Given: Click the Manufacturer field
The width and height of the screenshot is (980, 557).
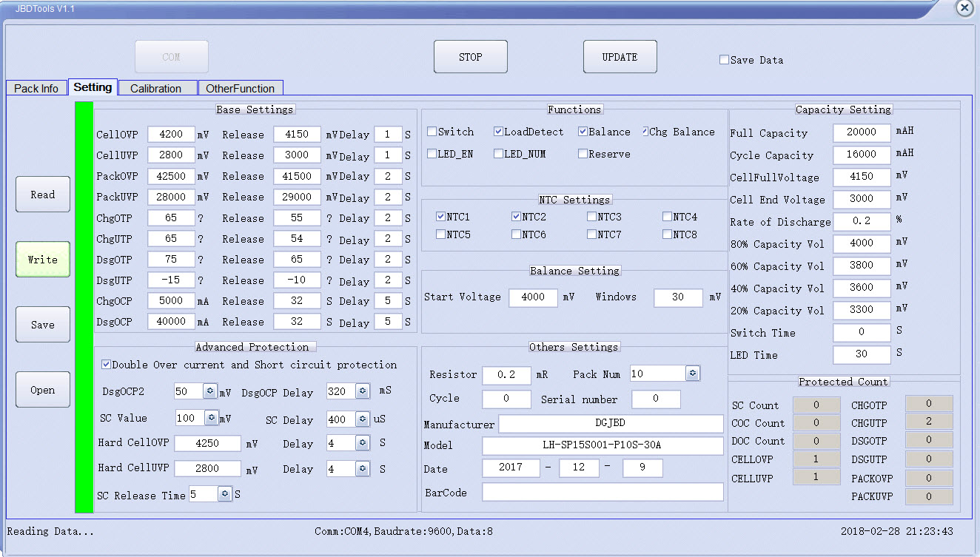Looking at the screenshot, I should pos(611,424).
